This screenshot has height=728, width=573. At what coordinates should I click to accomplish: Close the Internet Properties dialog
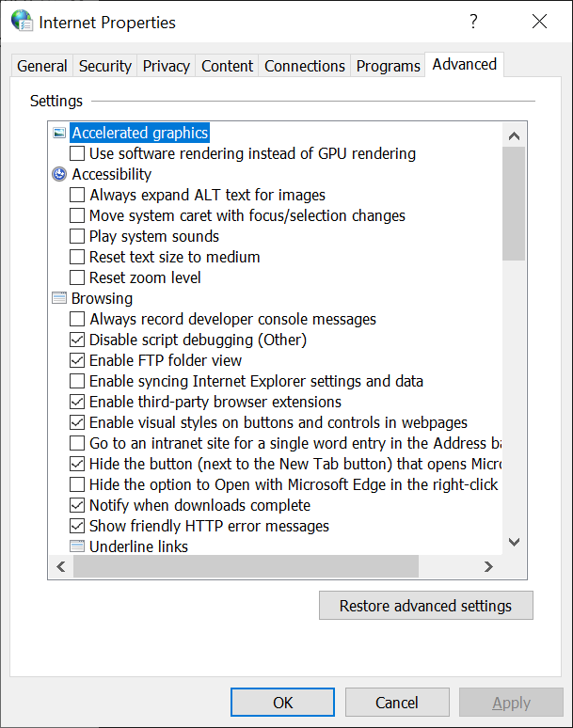[539, 22]
